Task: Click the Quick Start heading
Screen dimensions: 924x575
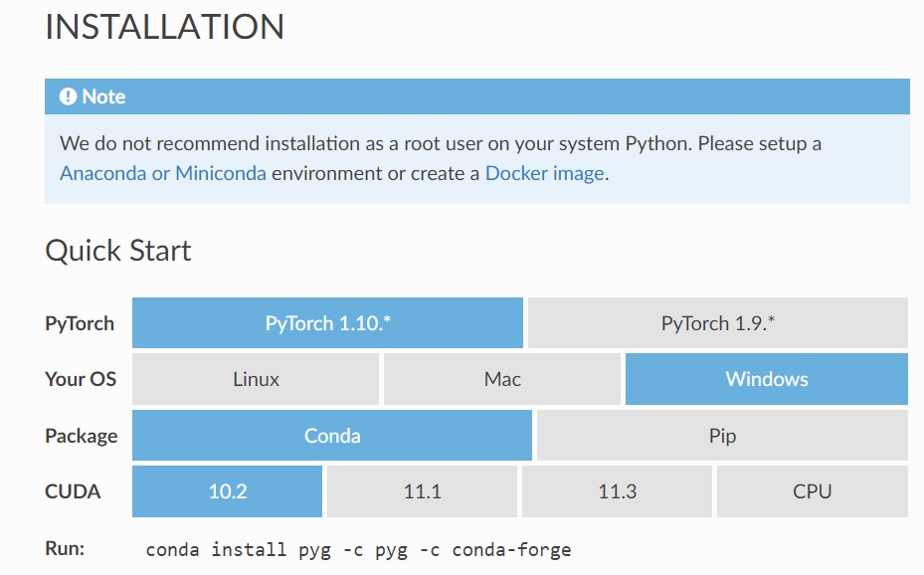Action: (118, 251)
